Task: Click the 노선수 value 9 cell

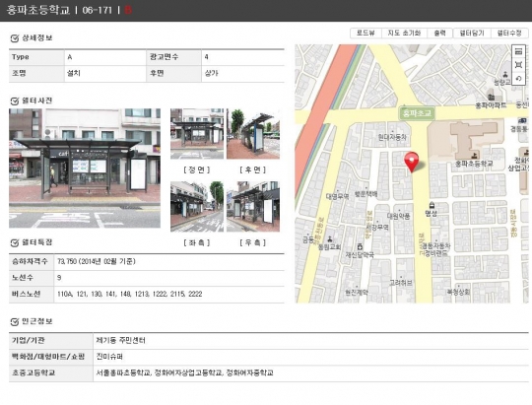Action: [x=169, y=278]
